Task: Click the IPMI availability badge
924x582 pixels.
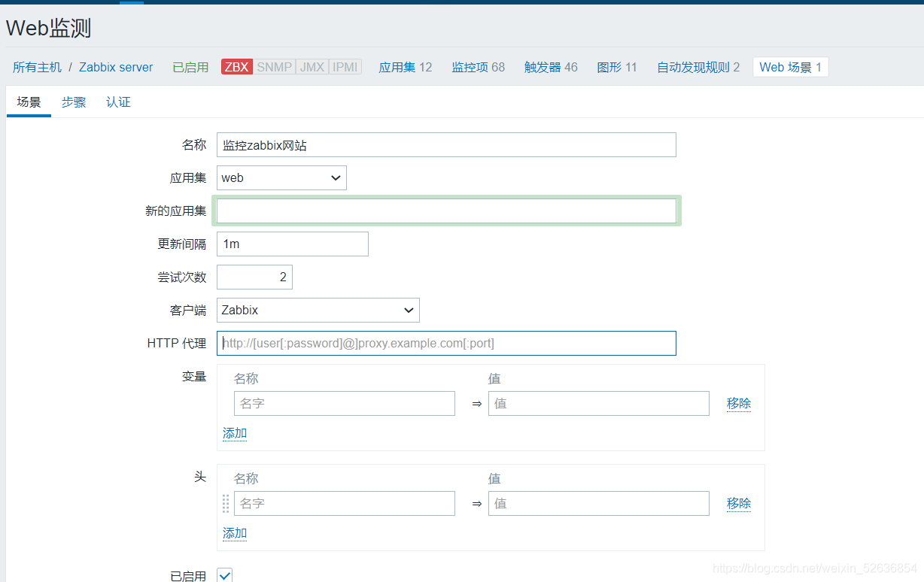Action: 345,67
